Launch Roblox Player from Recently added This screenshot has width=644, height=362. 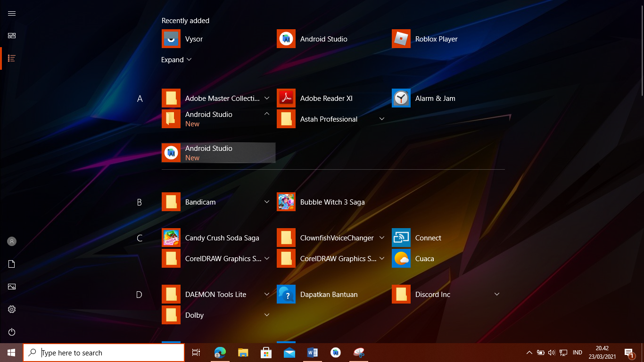(x=448, y=39)
